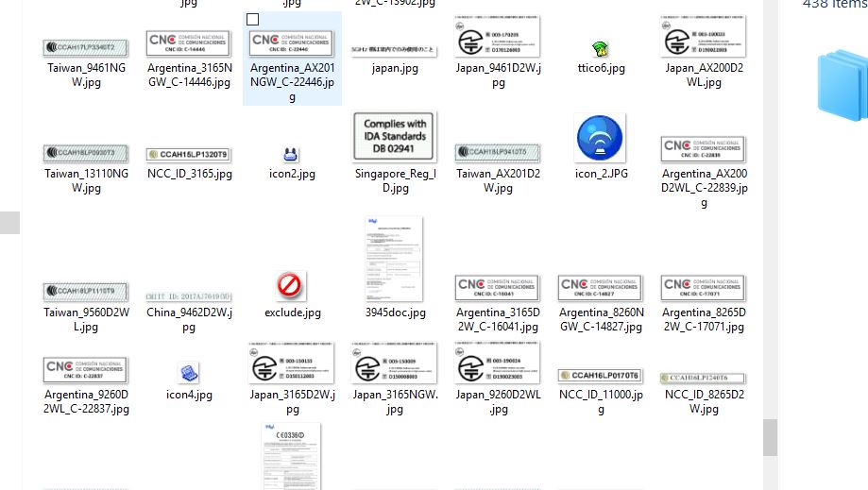The image size is (868, 490).
Task: Click the vertical scrollbar thumb of file list
Action: click(770, 437)
